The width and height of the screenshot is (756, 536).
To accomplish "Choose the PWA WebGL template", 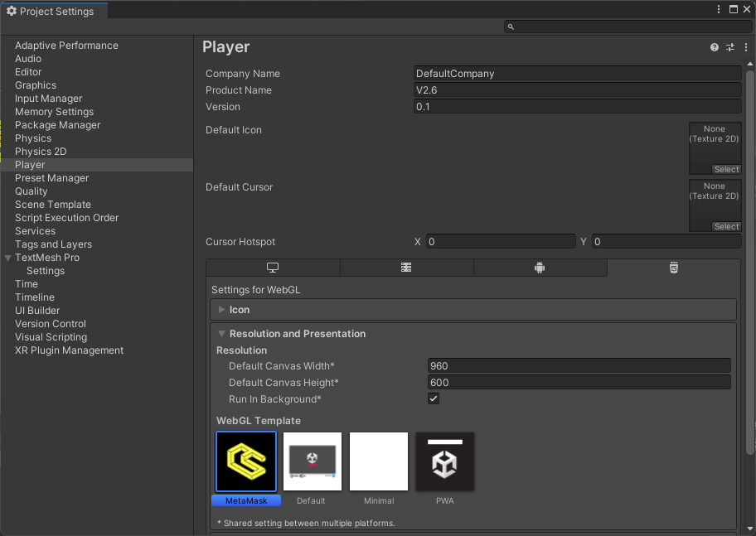I will (445, 462).
